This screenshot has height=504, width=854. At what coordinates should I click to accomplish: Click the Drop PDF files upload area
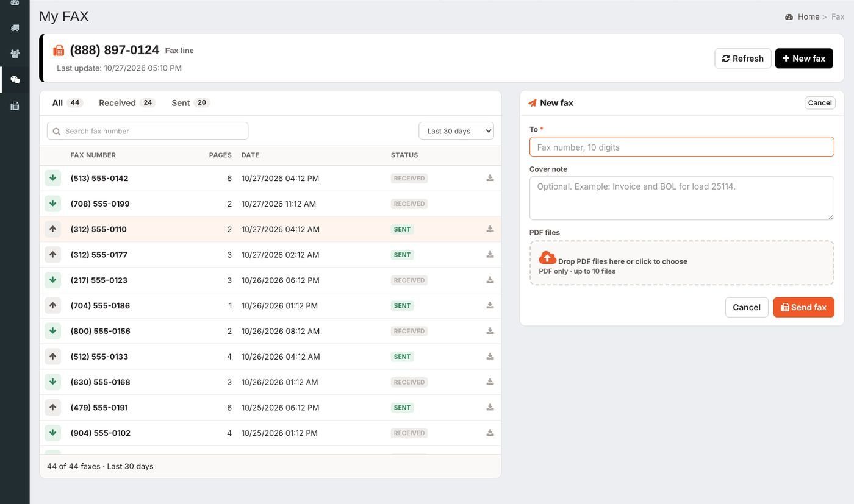tap(682, 263)
